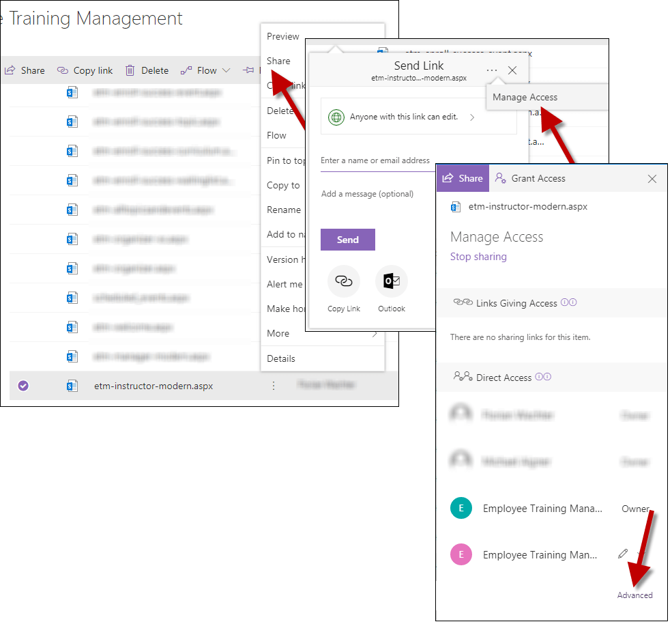Image resolution: width=672 pixels, height=624 pixels.
Task: Choose Rename in the context menu
Action: point(284,210)
